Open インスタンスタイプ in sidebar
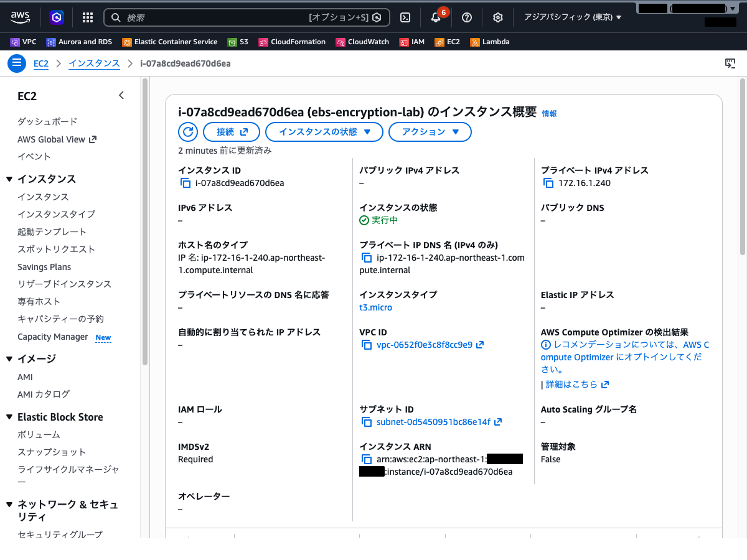This screenshot has width=747, height=560. tap(57, 214)
